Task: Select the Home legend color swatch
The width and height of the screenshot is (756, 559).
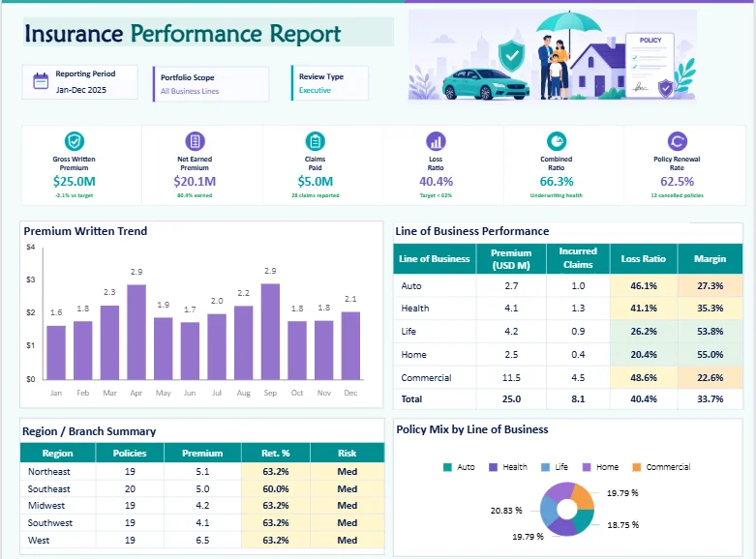Action: 587,467
